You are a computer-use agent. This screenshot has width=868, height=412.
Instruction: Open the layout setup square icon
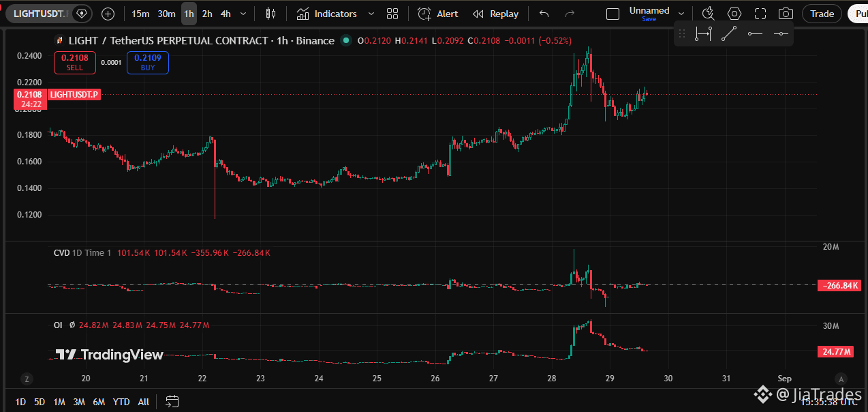[613, 14]
